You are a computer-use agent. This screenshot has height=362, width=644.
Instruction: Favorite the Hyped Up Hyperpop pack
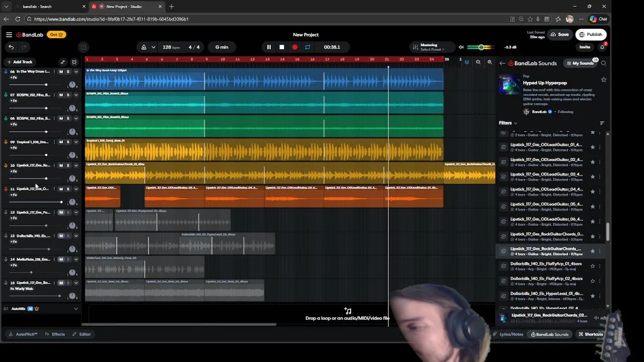(x=604, y=80)
